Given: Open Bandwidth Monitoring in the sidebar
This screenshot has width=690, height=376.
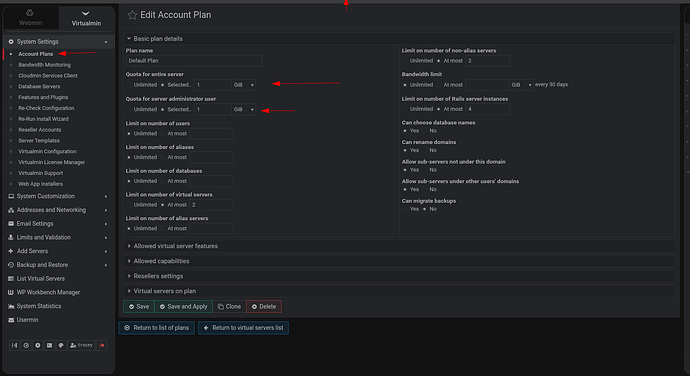Looking at the screenshot, I should (44, 65).
